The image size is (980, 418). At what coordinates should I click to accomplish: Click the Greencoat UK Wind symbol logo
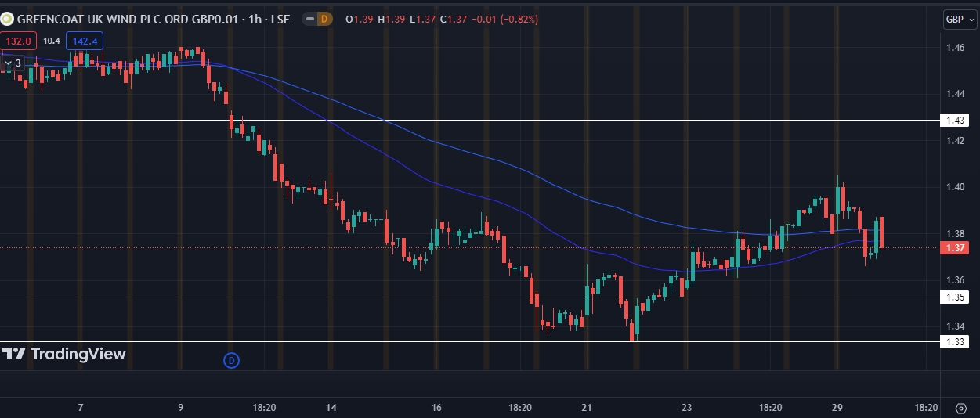6,19
